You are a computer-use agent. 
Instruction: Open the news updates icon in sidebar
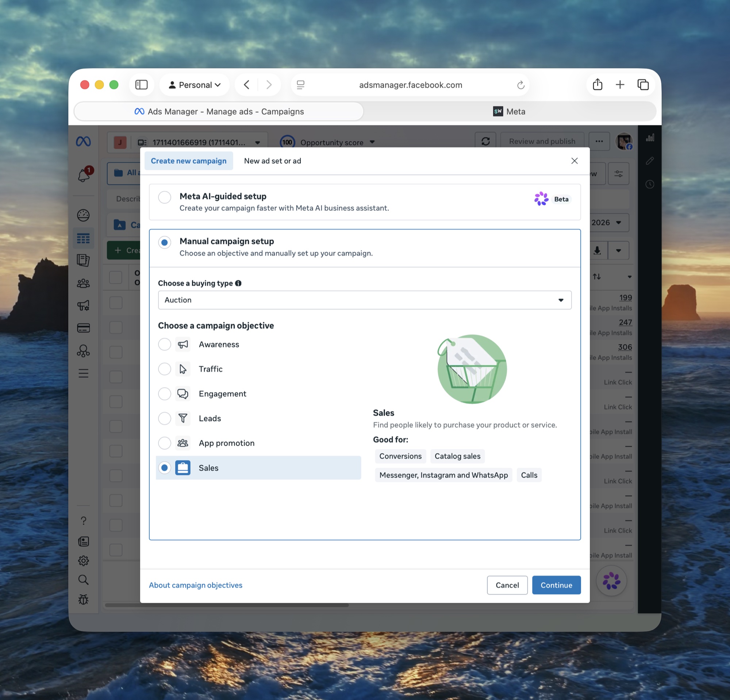tap(84, 541)
